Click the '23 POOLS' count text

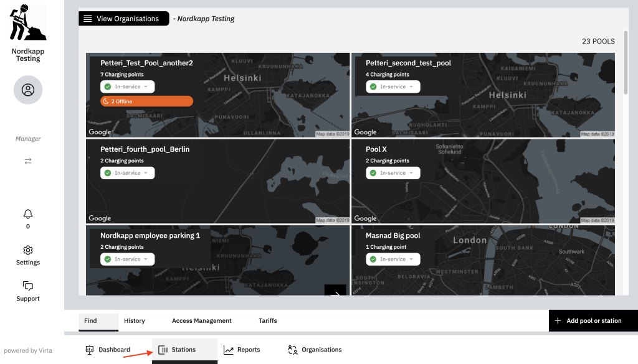pos(598,42)
